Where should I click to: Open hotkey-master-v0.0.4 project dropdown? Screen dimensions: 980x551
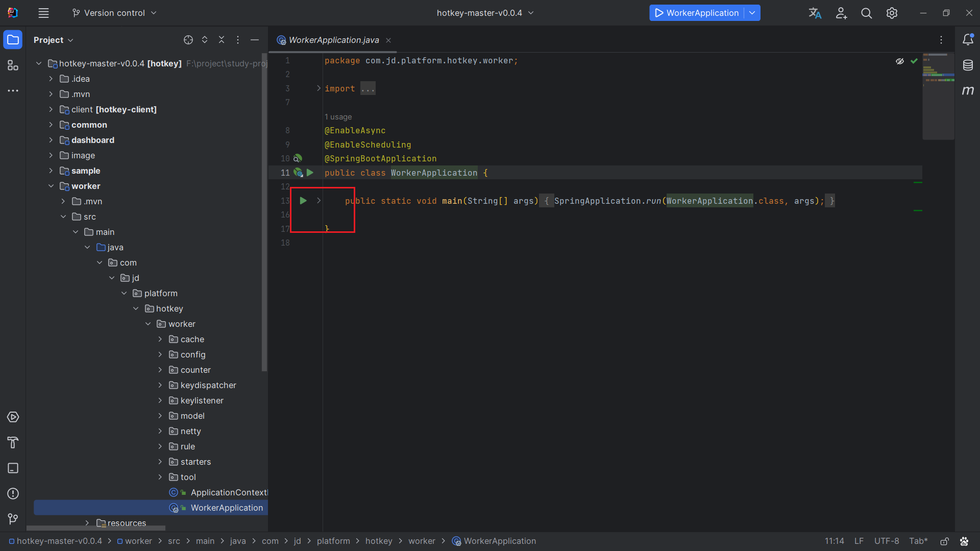pos(485,13)
